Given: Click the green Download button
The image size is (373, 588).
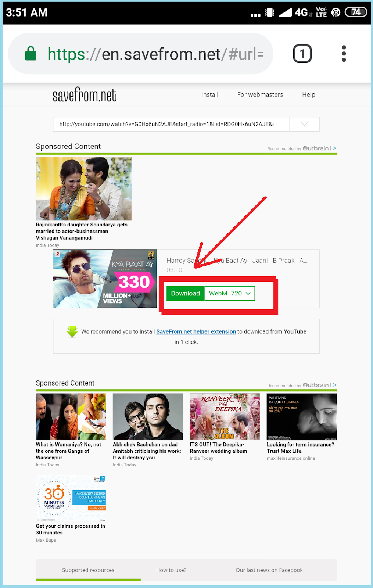Looking at the screenshot, I should (x=185, y=293).
